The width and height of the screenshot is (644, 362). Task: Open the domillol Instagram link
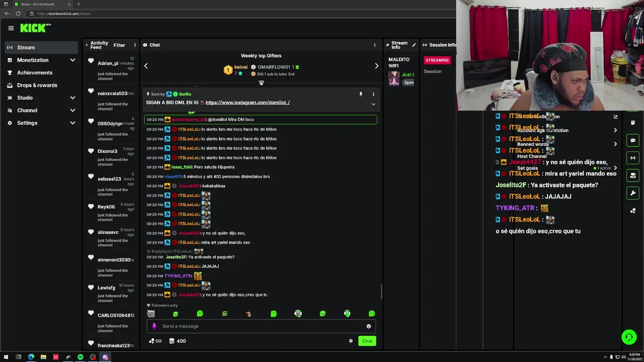click(248, 103)
